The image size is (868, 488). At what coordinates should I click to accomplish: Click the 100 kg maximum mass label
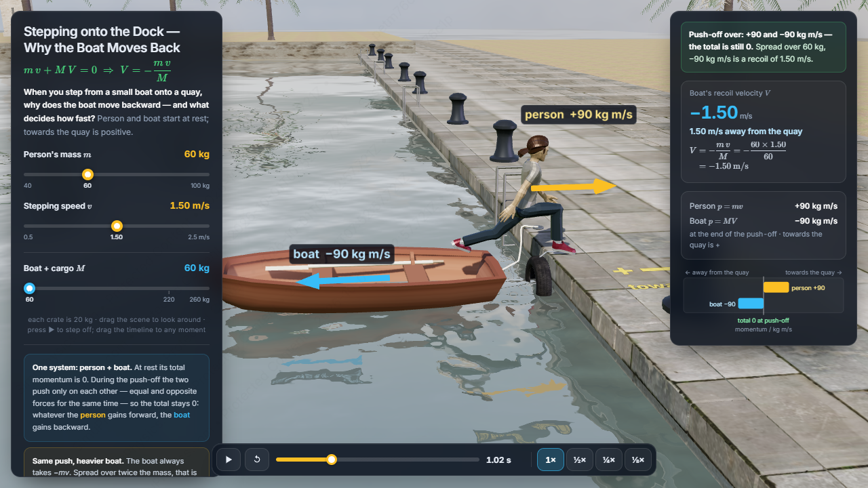pos(200,185)
